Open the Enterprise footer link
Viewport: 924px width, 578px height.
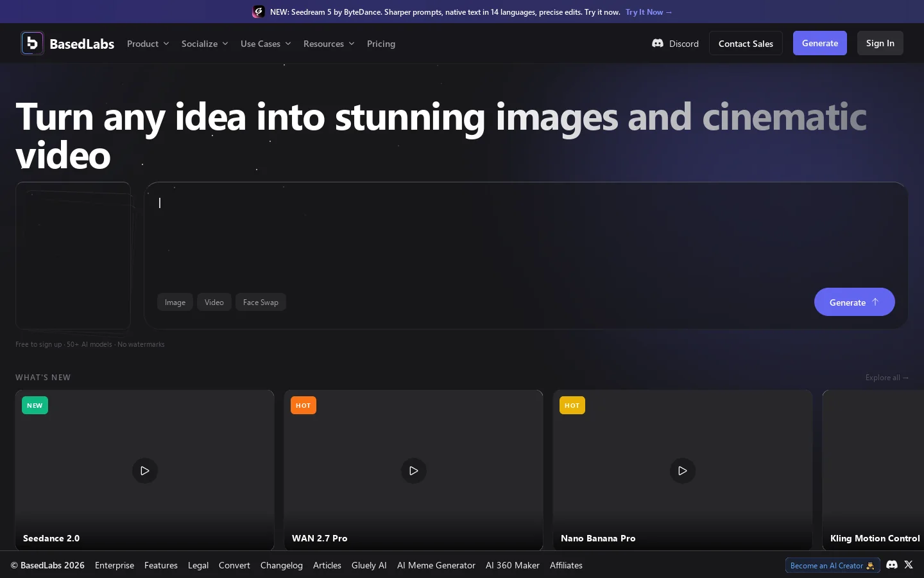[114, 565]
